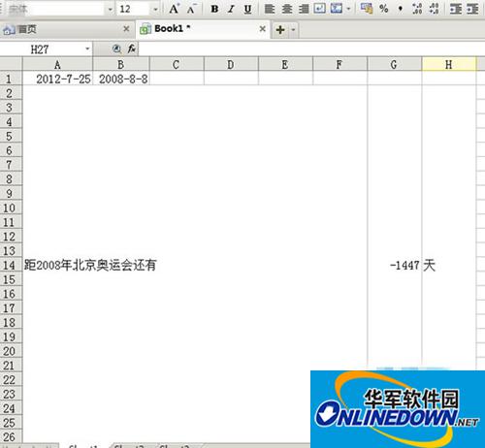Increase font size with the larger A icon
This screenshot has height=448, width=485.
(175, 9)
